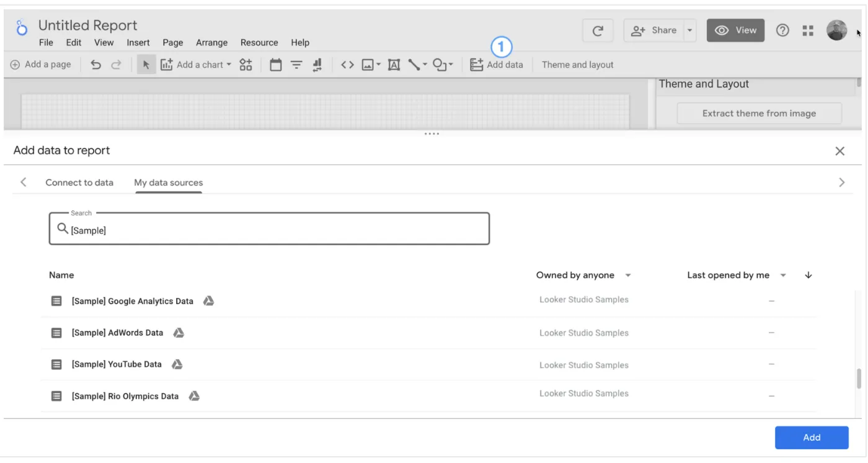868x463 pixels.
Task: Add a date range control
Action: [276, 65]
